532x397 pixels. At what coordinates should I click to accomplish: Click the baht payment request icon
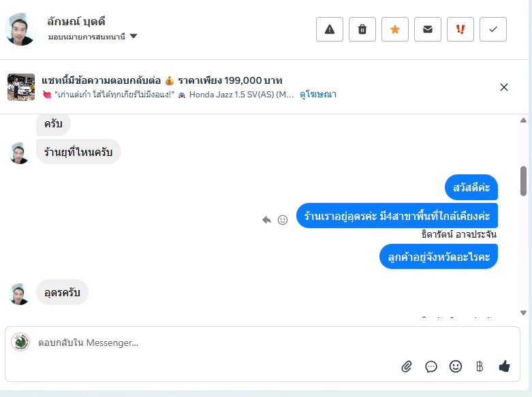coord(480,366)
